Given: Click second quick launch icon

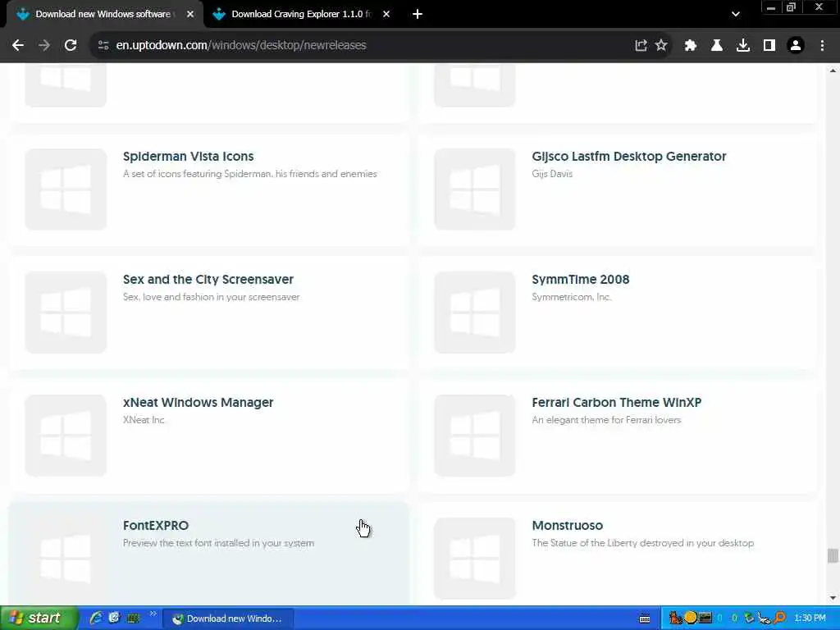Looking at the screenshot, I should 114,619.
